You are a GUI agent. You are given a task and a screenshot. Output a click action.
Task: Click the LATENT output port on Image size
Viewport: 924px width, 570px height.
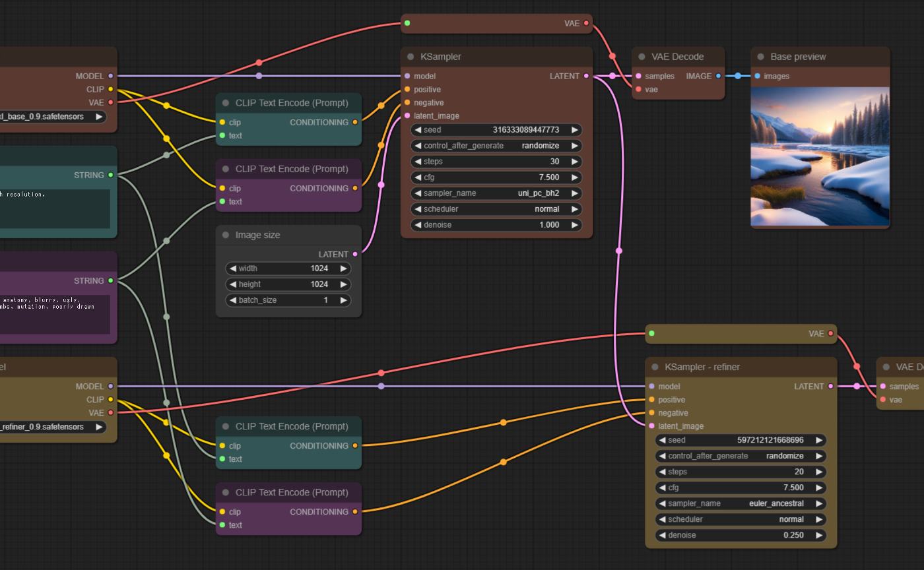point(355,254)
